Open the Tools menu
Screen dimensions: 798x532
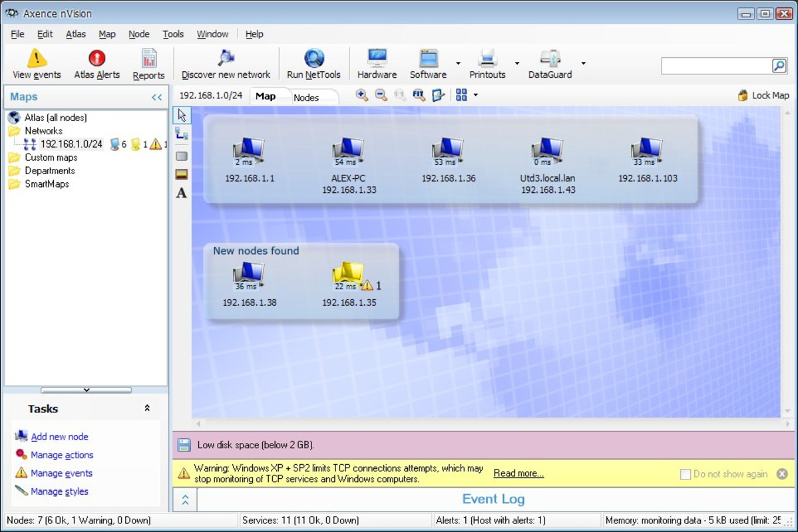click(173, 34)
